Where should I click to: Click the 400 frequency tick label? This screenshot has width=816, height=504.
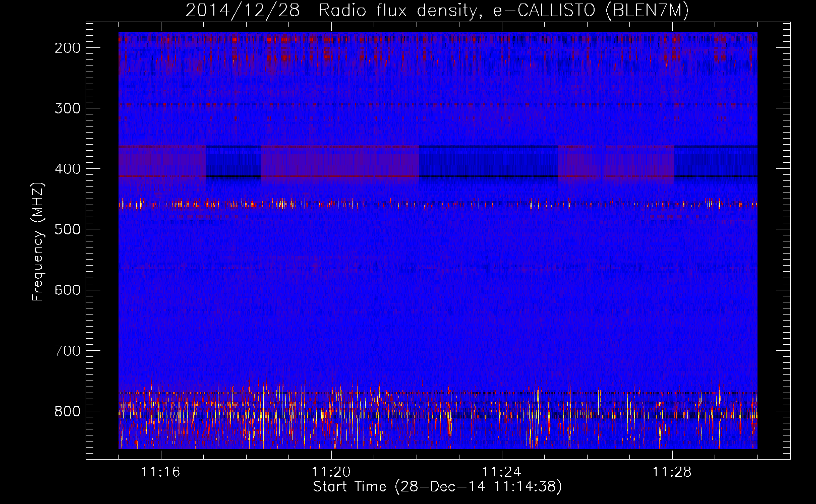tap(68, 169)
